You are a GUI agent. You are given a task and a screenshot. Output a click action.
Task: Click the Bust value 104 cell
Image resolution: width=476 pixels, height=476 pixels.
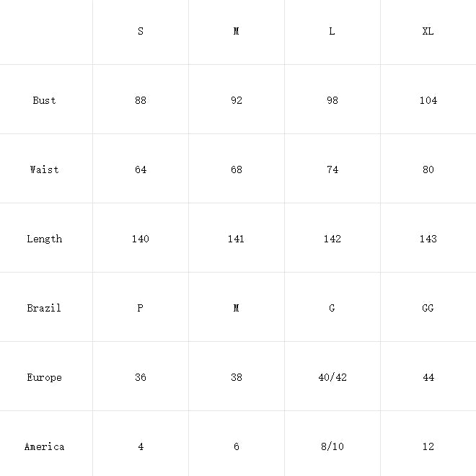point(428,100)
